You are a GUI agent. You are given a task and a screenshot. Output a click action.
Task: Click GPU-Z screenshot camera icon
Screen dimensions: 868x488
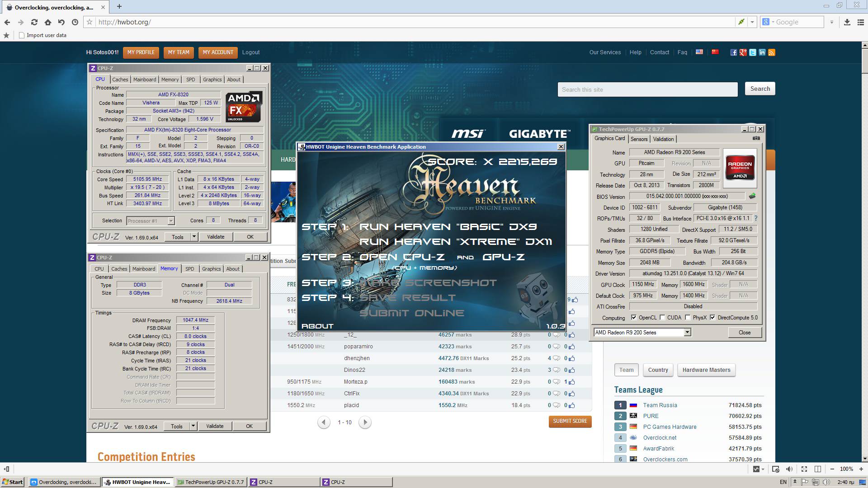[756, 138]
